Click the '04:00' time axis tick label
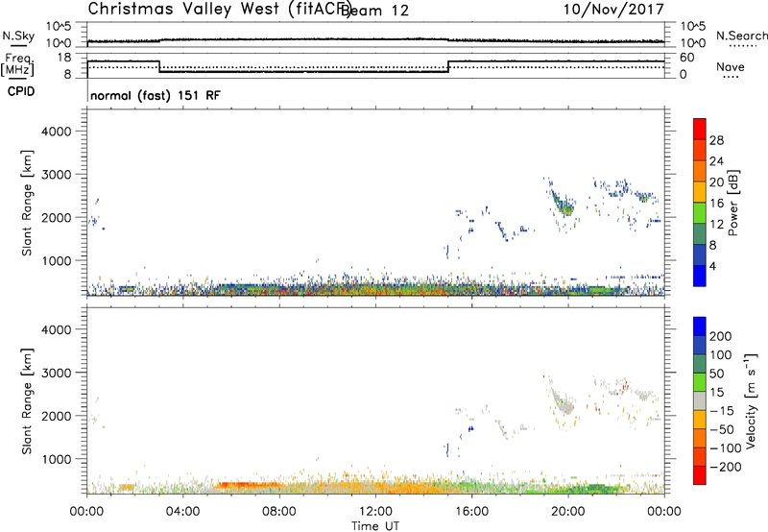This screenshot has width=768, height=532. (182, 511)
